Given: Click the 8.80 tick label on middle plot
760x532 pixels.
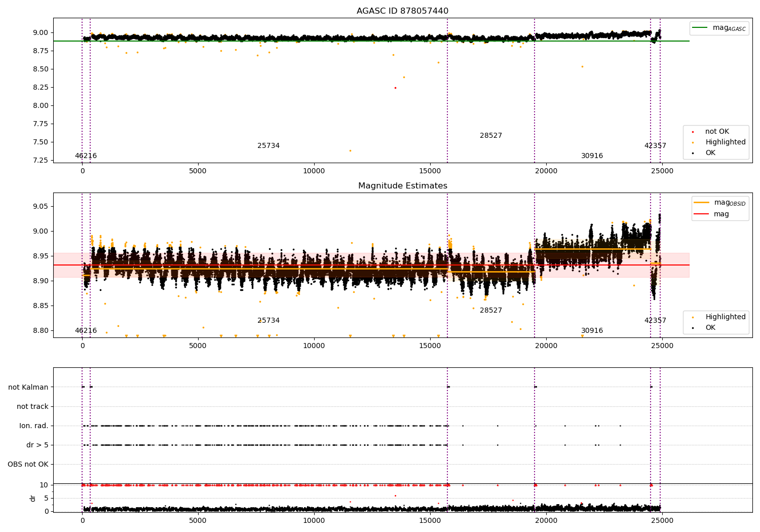Looking at the screenshot, I should (x=41, y=330).
